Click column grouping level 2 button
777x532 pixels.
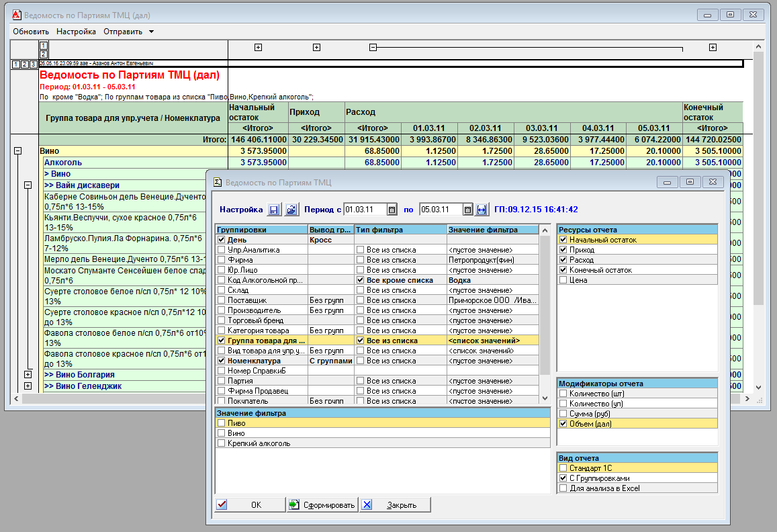[x=44, y=54]
